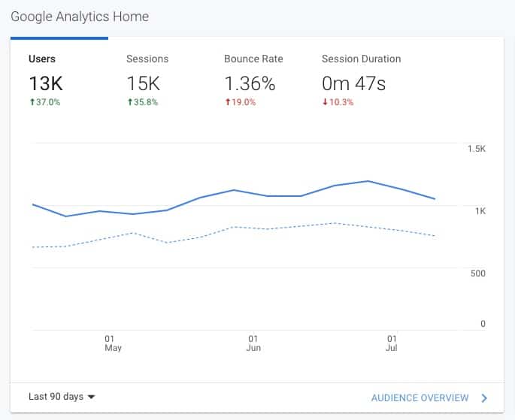Click the 01 May axis label
The width and height of the screenshot is (515, 420).
(113, 343)
